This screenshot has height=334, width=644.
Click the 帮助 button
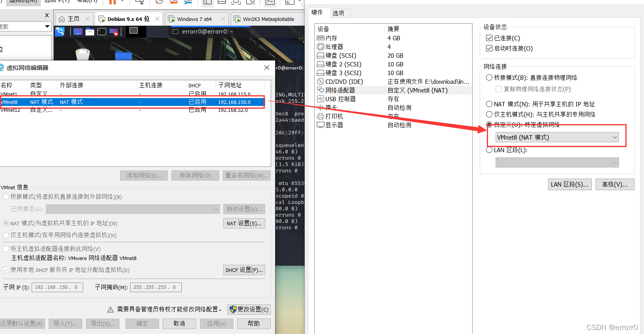click(254, 323)
